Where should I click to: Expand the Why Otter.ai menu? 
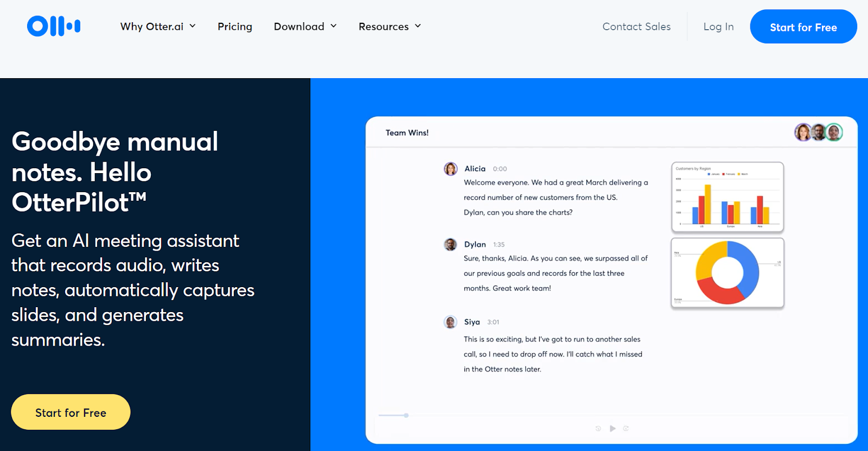click(158, 27)
